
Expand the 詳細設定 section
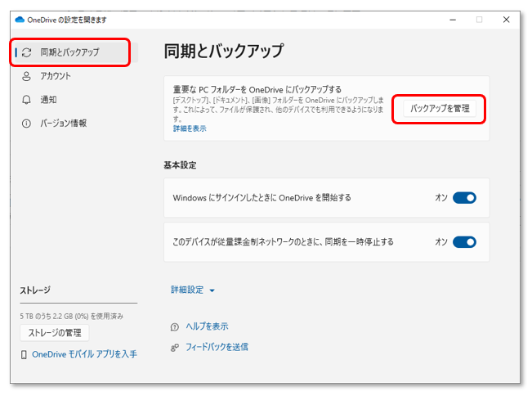point(192,290)
